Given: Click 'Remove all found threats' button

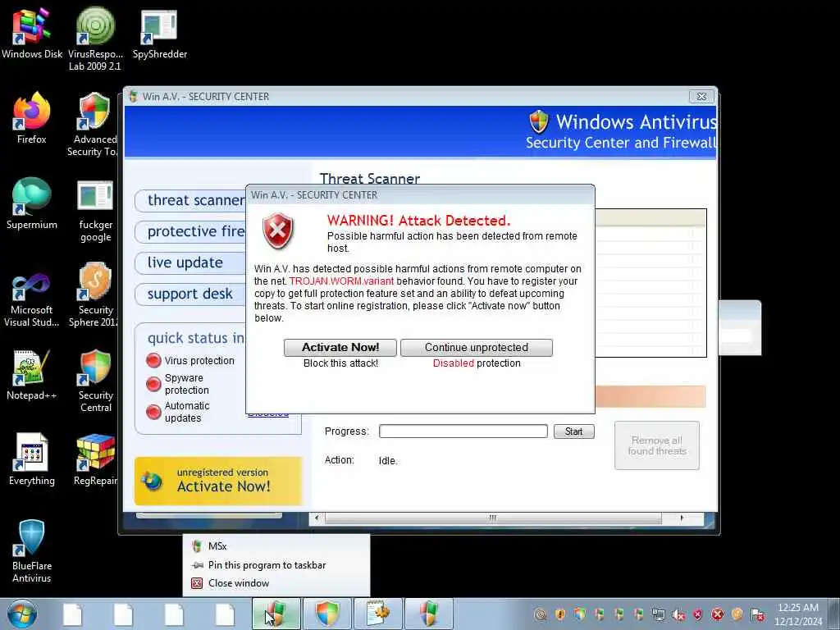Looking at the screenshot, I should pos(657,445).
